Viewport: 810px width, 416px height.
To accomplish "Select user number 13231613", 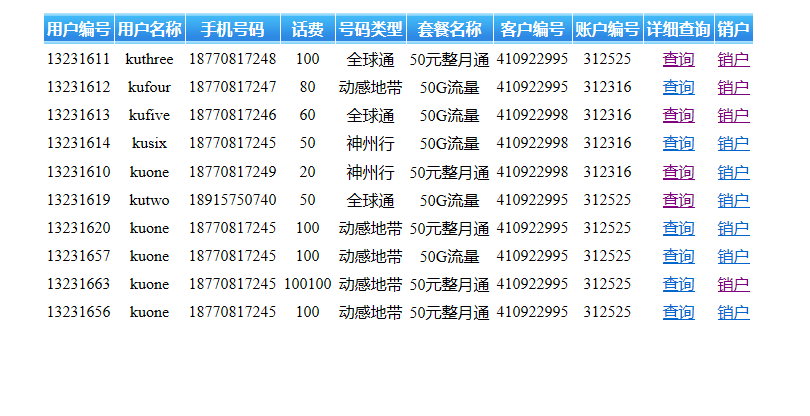I will [x=79, y=115].
